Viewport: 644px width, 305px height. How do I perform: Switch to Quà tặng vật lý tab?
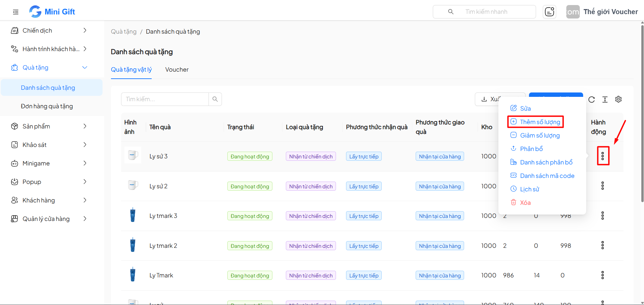[131, 70]
